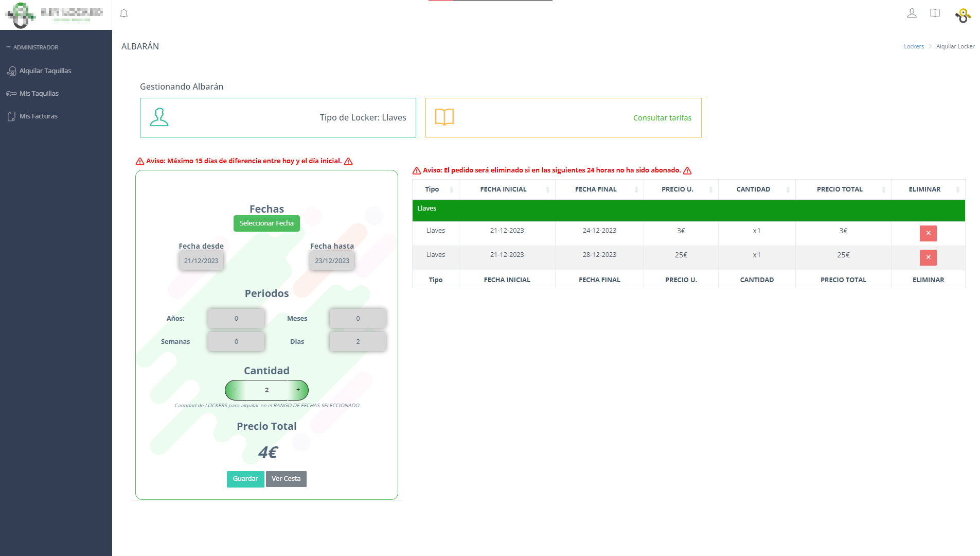Go to Mis Facturas in sidebar
This screenshot has width=980, height=556.
click(39, 116)
